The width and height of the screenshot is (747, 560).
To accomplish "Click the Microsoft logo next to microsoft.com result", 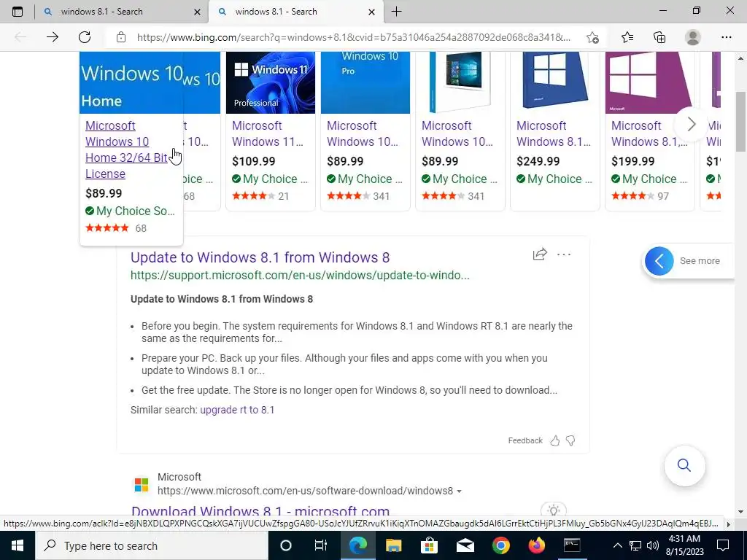I will pyautogui.click(x=142, y=484).
